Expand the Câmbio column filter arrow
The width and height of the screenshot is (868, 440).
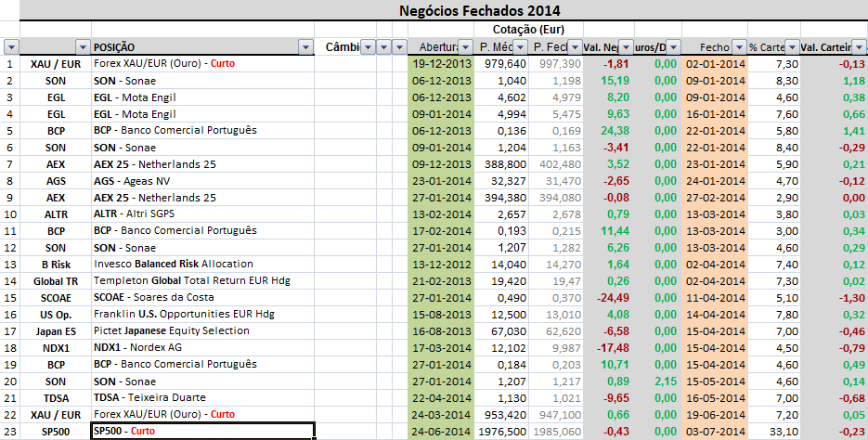coord(366,47)
